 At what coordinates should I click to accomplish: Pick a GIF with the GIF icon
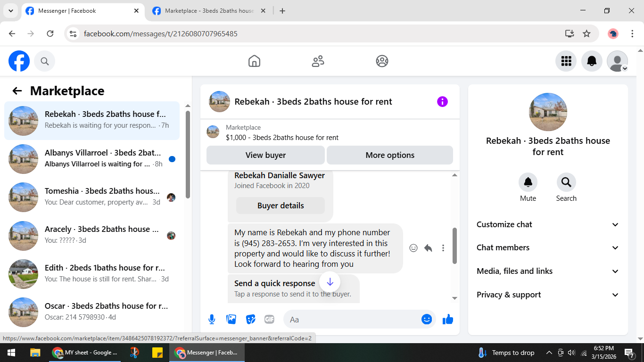pyautogui.click(x=269, y=320)
